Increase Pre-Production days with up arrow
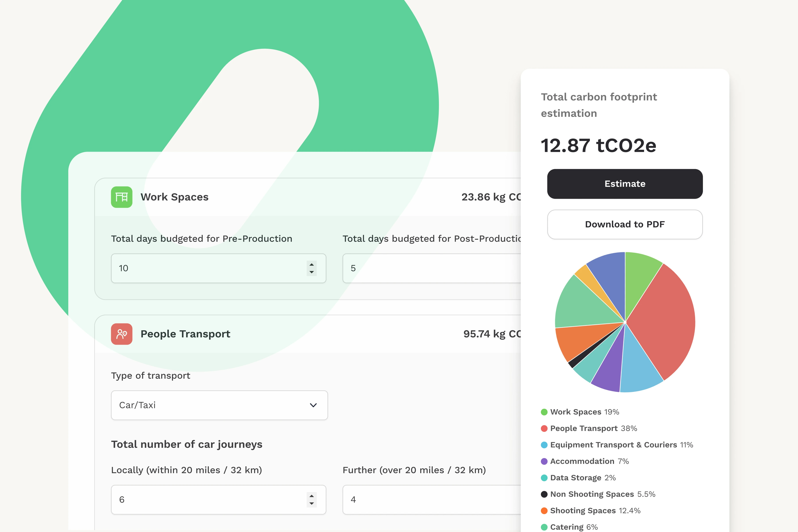This screenshot has width=798, height=532. click(311, 264)
